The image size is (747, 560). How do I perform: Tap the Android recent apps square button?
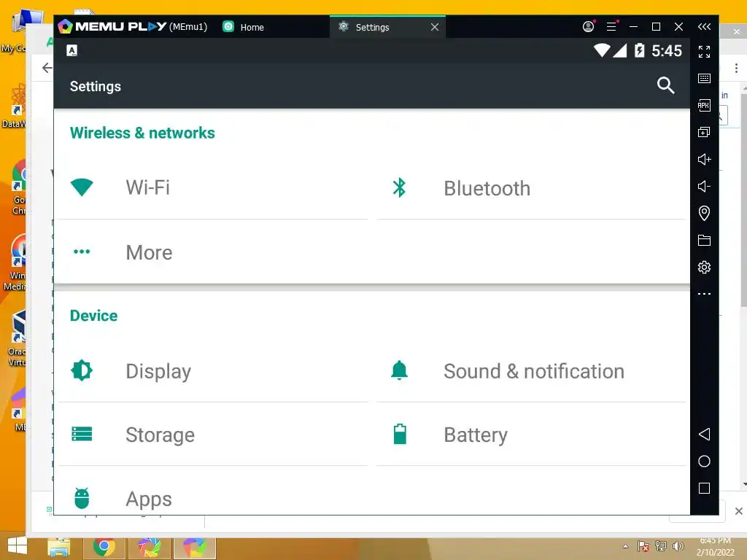tap(704, 488)
